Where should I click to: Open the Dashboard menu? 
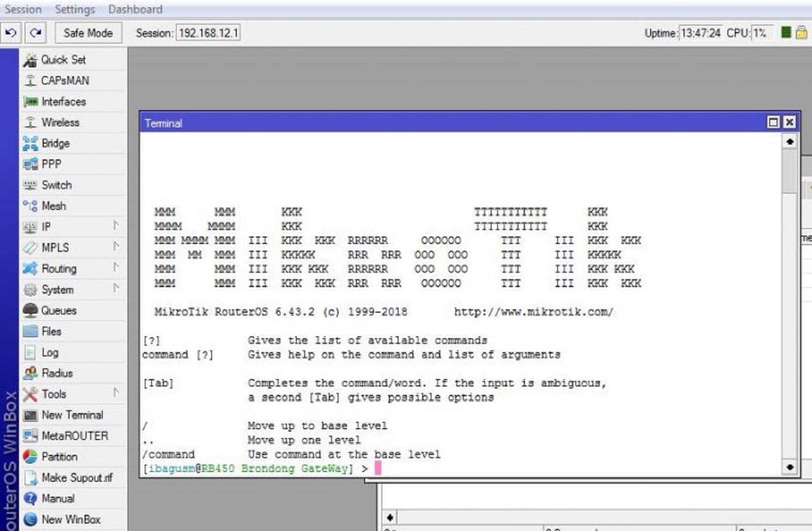point(135,9)
